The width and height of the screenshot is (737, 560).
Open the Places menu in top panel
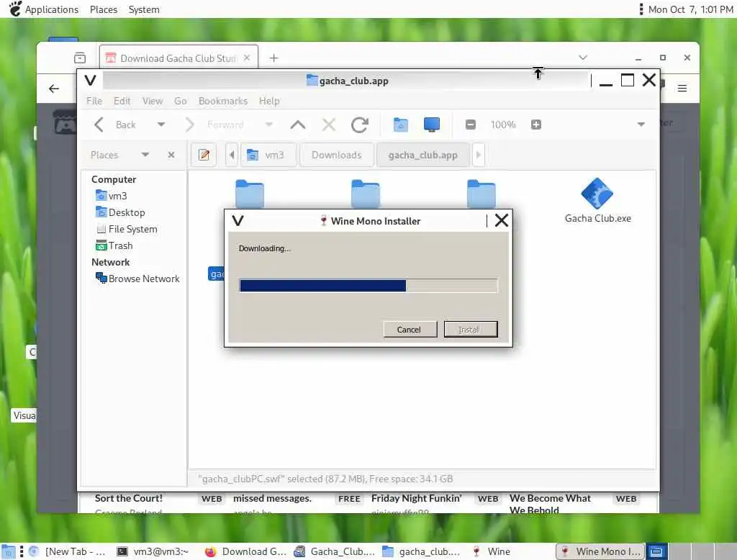104,9
